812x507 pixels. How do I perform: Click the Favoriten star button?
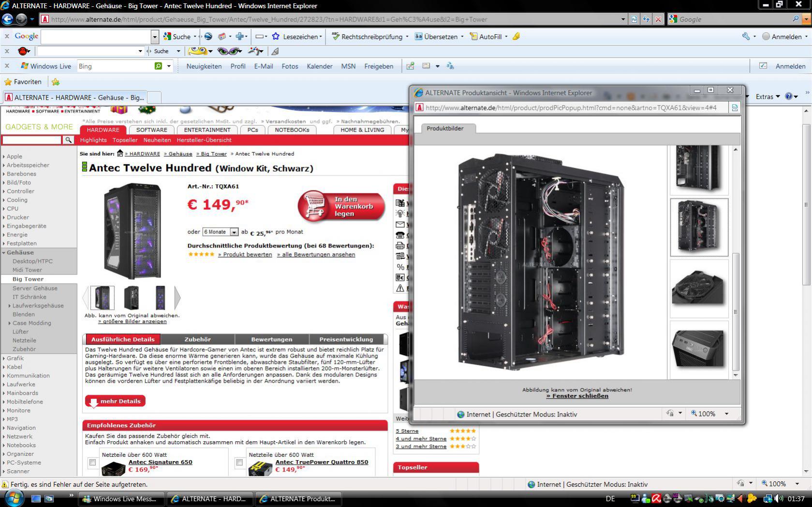point(23,82)
